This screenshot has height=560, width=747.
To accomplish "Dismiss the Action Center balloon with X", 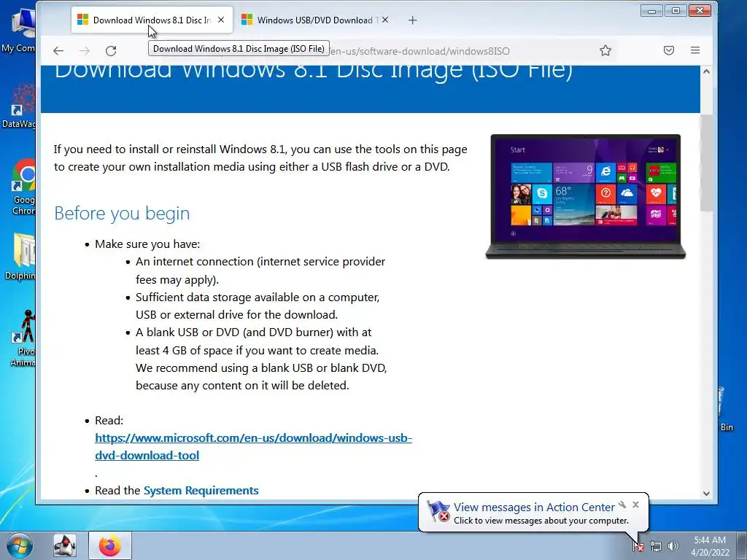I will point(635,505).
